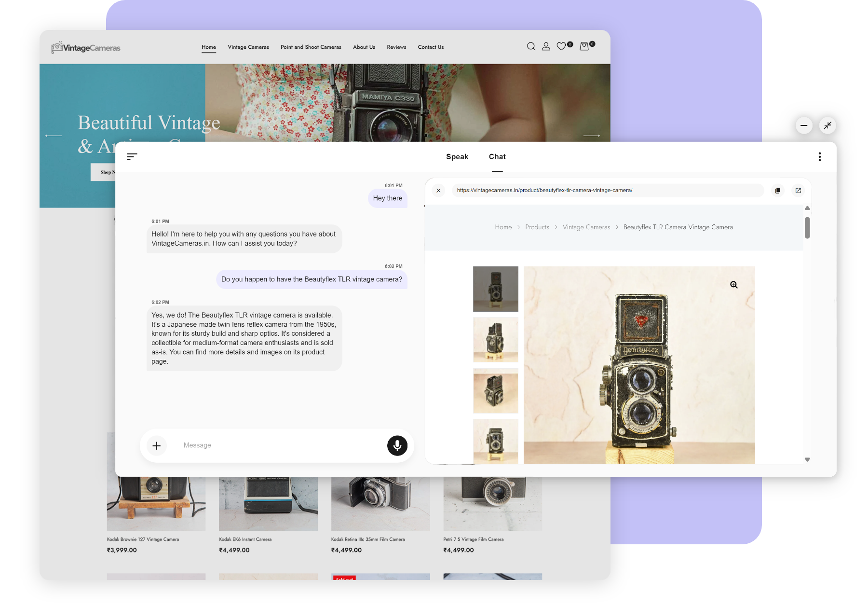Click the plus attachment icon beside Message

156,445
